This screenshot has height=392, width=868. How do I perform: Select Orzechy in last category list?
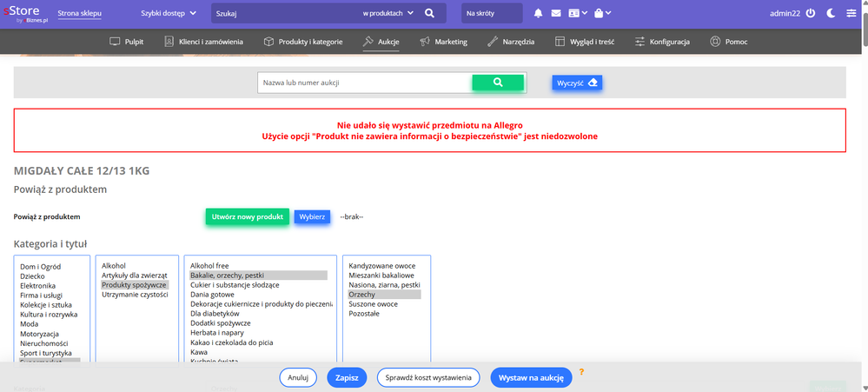[x=384, y=295]
